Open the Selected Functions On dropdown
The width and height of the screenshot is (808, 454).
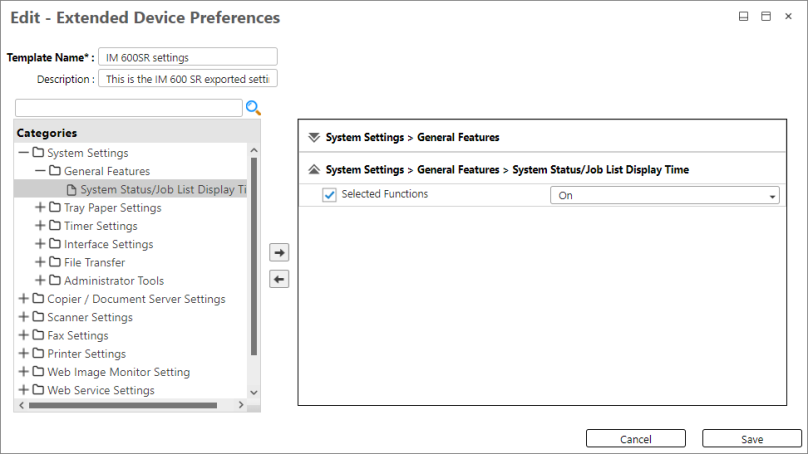(x=664, y=196)
